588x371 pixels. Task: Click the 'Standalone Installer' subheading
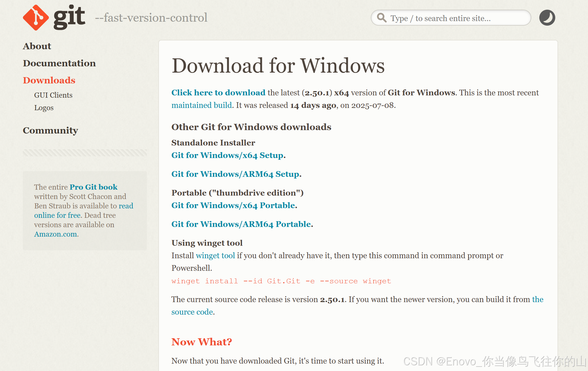click(x=213, y=143)
